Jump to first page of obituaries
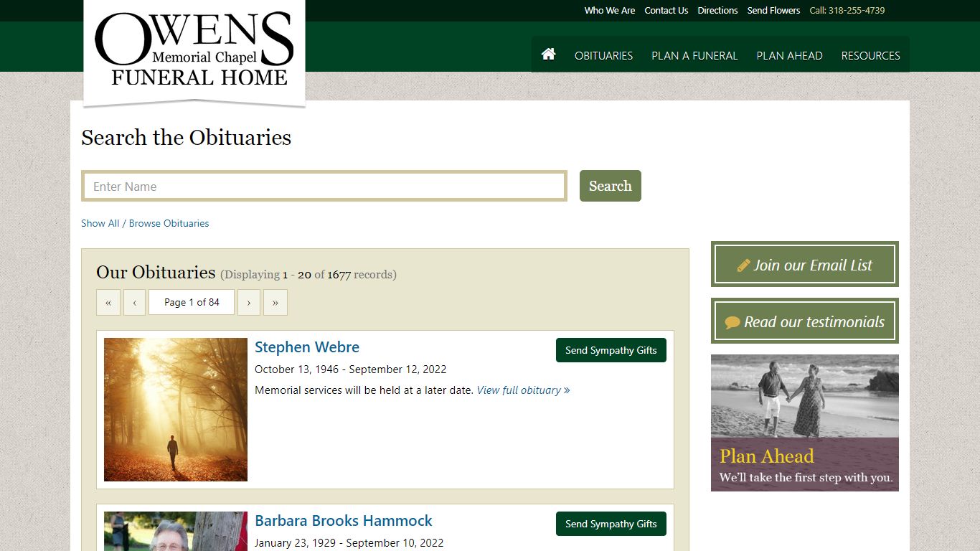The width and height of the screenshot is (980, 551). (x=108, y=302)
